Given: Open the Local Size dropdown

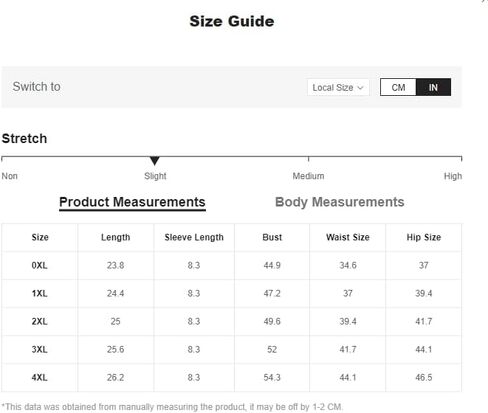Looking at the screenshot, I should point(338,88).
